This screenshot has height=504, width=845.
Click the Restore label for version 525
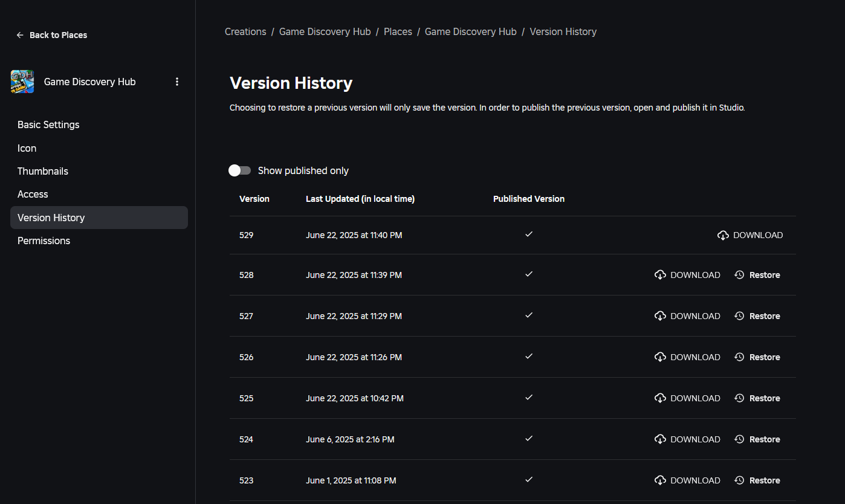coord(765,398)
